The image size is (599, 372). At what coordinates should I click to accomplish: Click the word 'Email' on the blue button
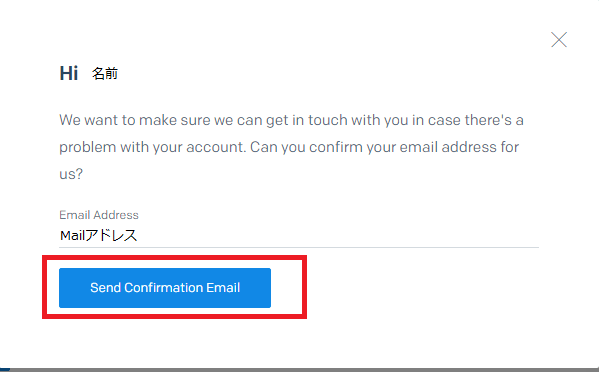223,288
